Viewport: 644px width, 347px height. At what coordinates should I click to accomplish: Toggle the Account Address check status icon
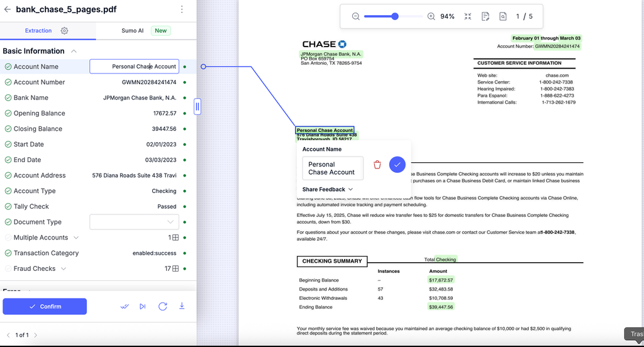(x=8, y=175)
